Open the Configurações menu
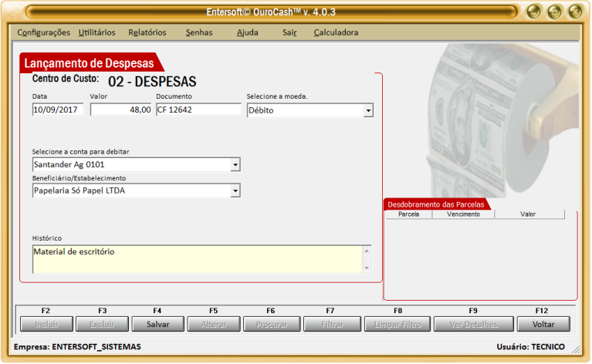Screen dimensions: 592x364 click(x=43, y=33)
